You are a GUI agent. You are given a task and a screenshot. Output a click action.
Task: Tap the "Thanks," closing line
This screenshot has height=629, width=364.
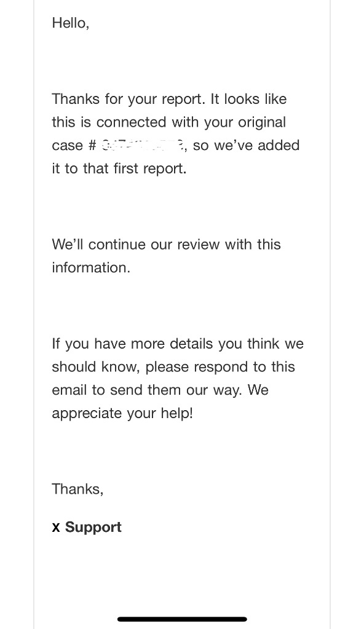tap(78, 489)
